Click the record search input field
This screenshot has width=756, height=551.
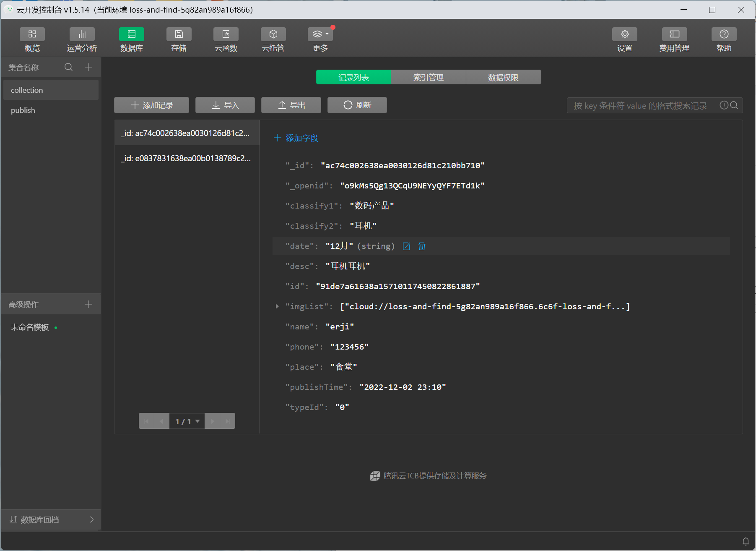(642, 106)
